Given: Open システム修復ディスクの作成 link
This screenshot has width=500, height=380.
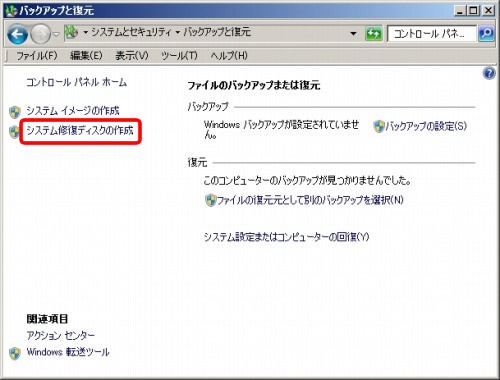Looking at the screenshot, I should tap(80, 130).
